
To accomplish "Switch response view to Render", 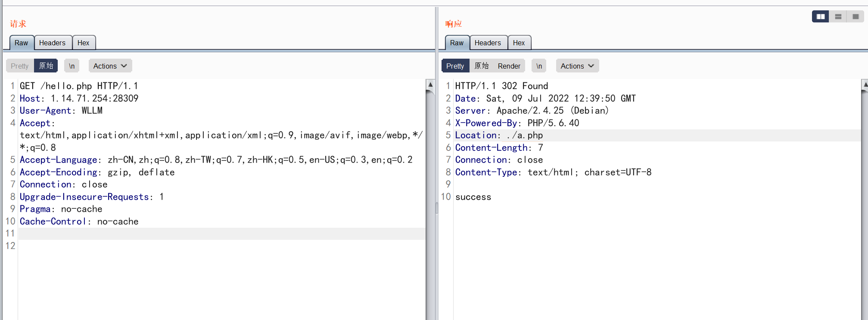I will coord(509,66).
